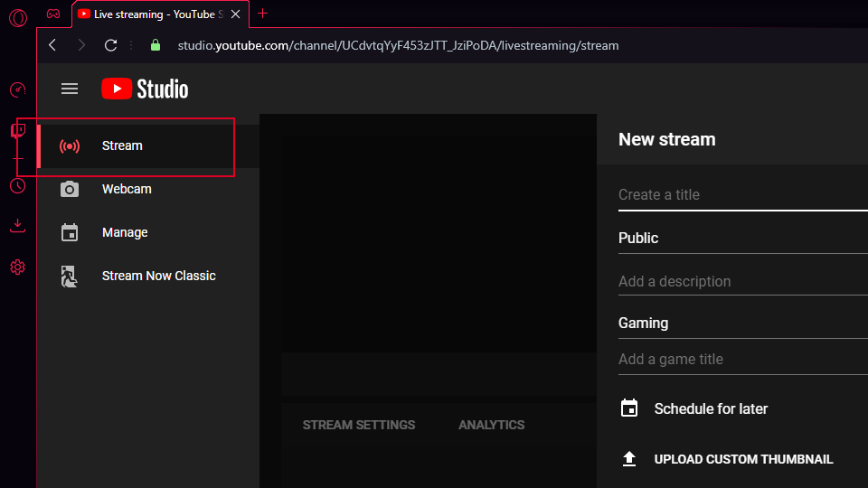Focus the Create a title field
This screenshot has height=488, width=868.
coord(743,195)
